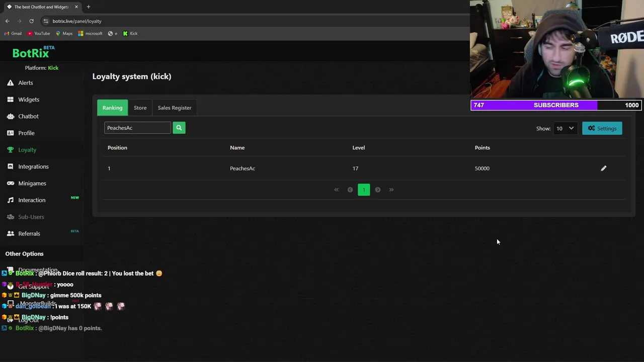Click the Profile card icon
Screen dimensions: 644x362
[x=10, y=133]
